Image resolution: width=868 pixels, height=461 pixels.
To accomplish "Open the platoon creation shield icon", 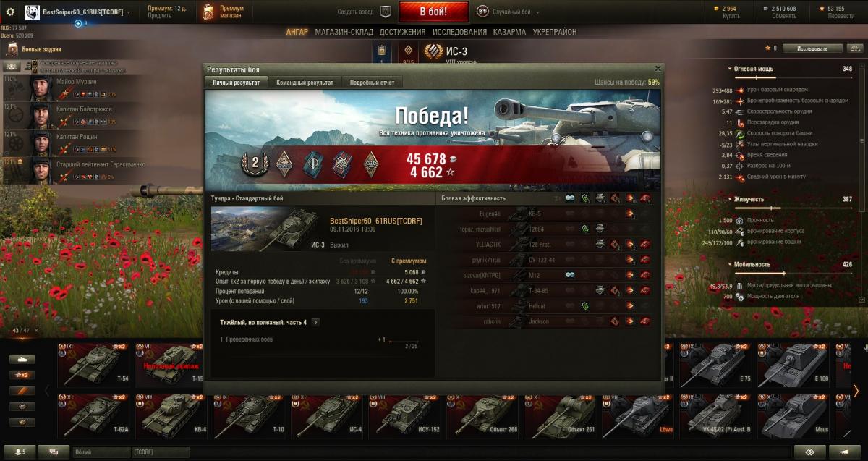I will coord(386,12).
